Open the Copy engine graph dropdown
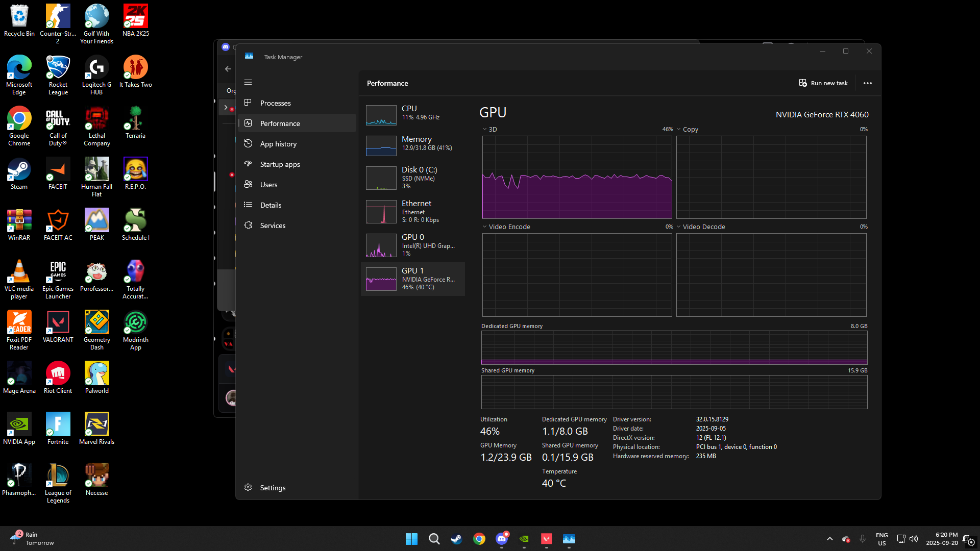Image resolution: width=980 pixels, height=551 pixels. click(x=679, y=129)
